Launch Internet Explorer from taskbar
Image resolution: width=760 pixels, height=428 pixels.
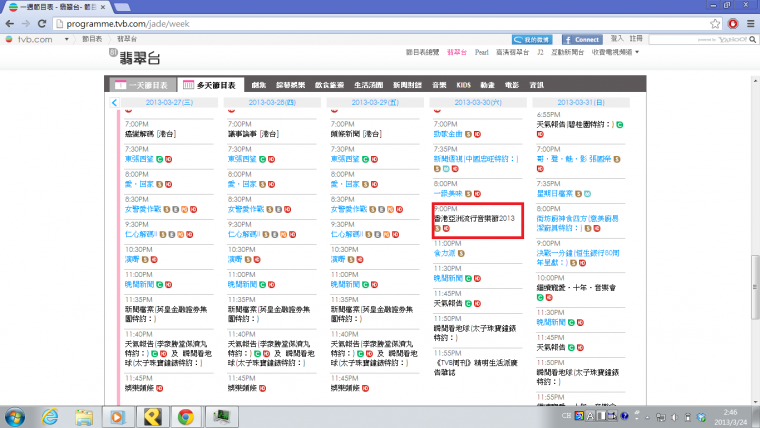50,417
